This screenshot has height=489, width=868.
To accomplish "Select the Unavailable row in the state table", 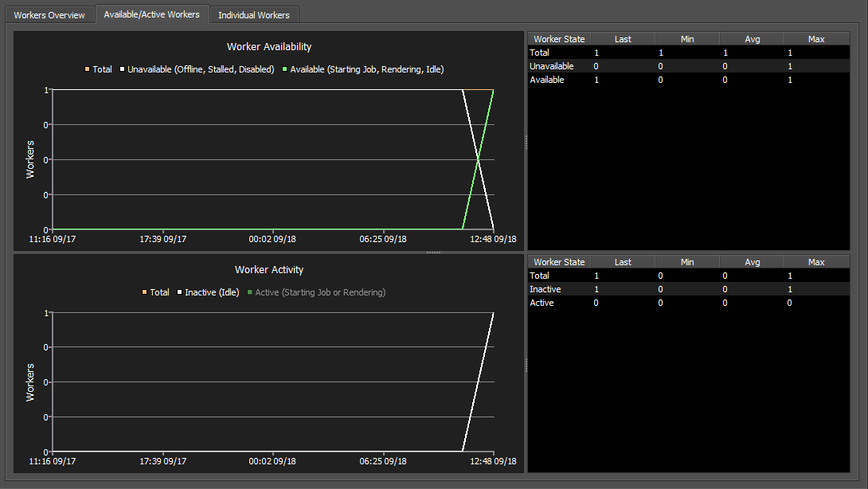I will [551, 66].
